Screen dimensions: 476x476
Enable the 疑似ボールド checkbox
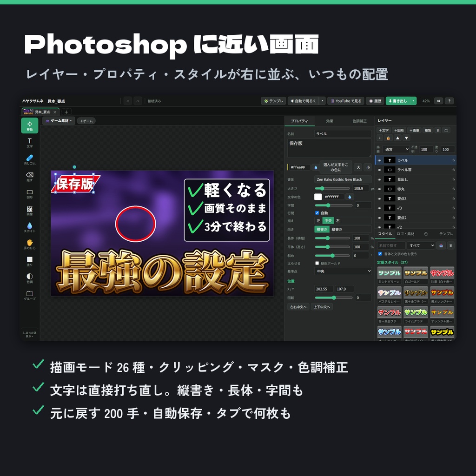tap(317, 263)
